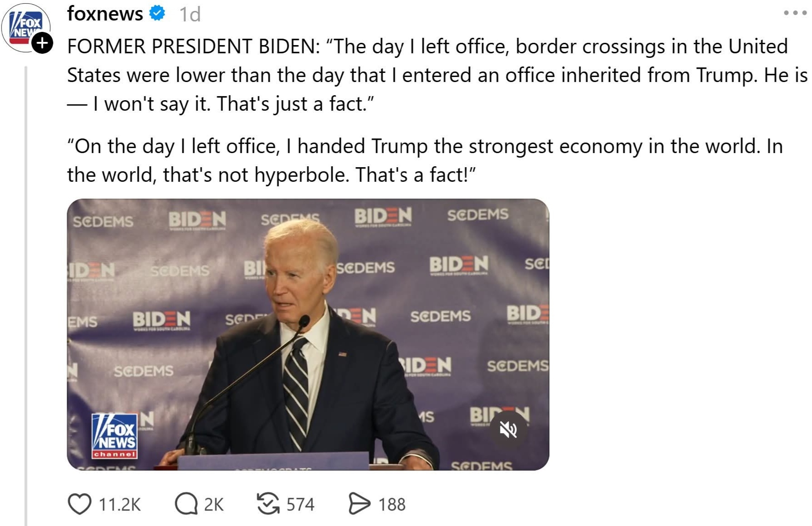
Task: Click the 188 shares count
Action: click(x=392, y=505)
